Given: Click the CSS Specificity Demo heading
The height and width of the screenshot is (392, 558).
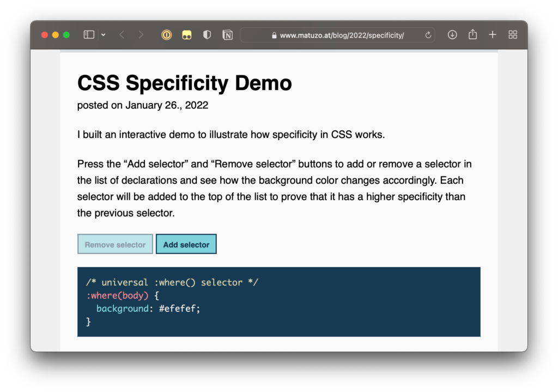Looking at the screenshot, I should 185,83.
